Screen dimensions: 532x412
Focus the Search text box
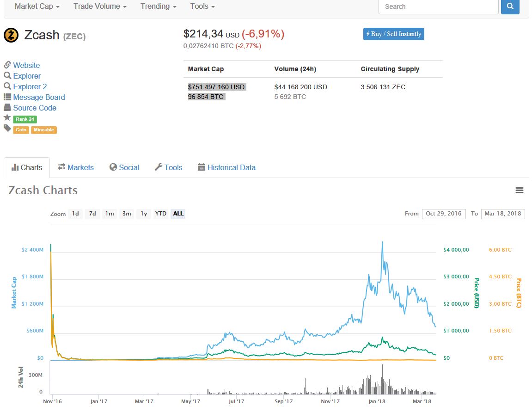point(438,6)
